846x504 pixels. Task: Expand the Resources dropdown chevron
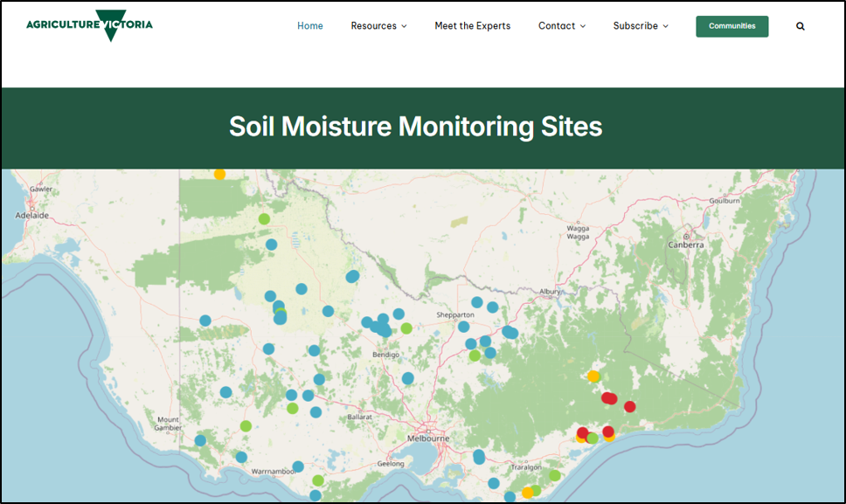click(x=404, y=26)
